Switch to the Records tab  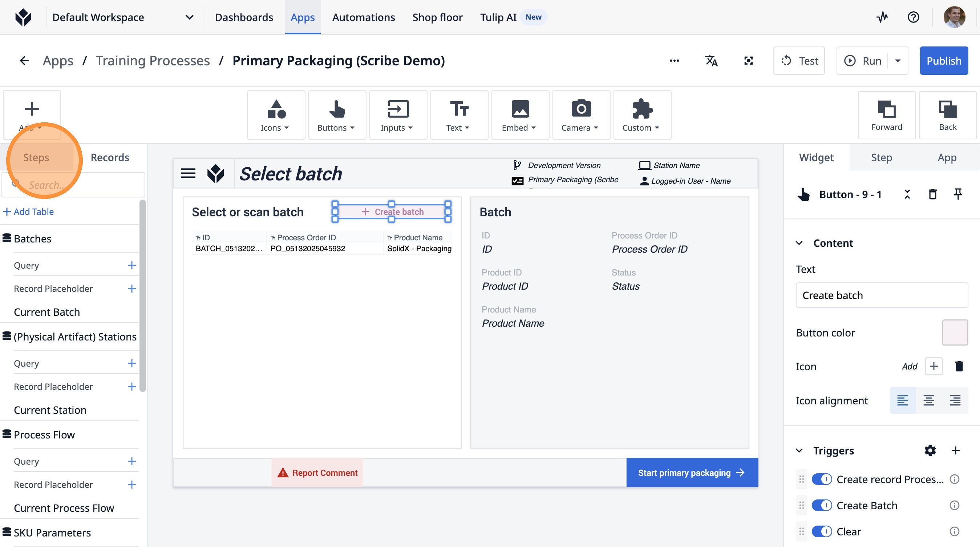110,158
